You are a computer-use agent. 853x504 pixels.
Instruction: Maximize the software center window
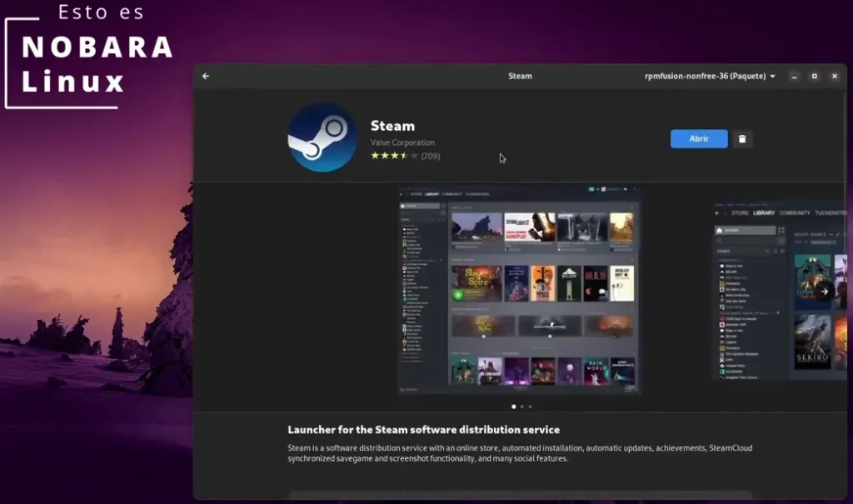coord(815,76)
